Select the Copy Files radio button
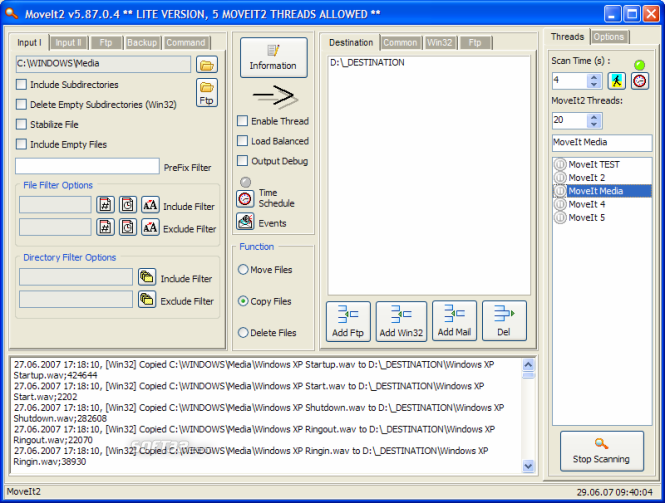The height and width of the screenshot is (503, 665). pyautogui.click(x=243, y=301)
